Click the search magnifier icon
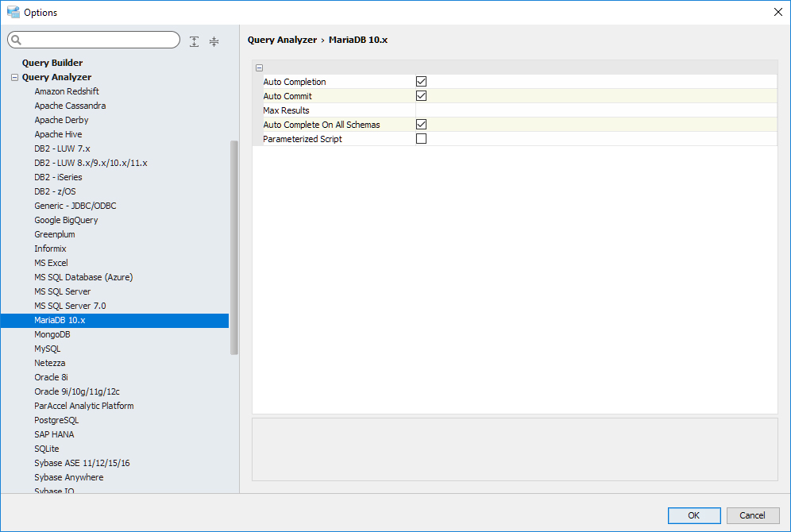Screen dimensions: 791x532 tap(17, 40)
